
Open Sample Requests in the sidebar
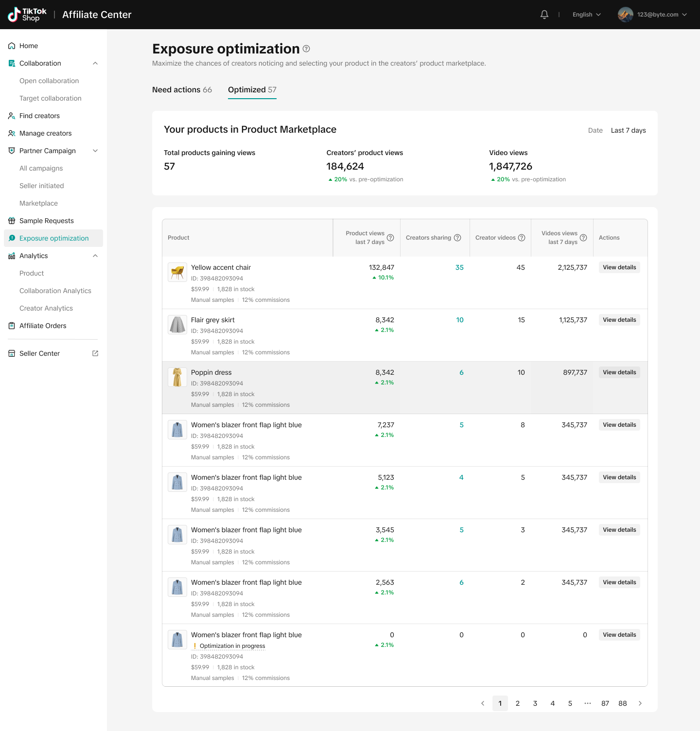[47, 221]
